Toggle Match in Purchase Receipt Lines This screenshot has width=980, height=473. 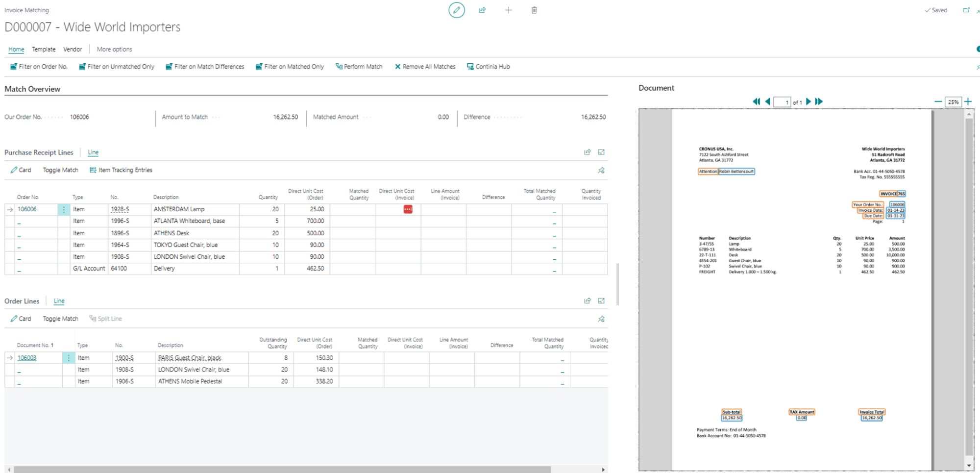point(60,170)
